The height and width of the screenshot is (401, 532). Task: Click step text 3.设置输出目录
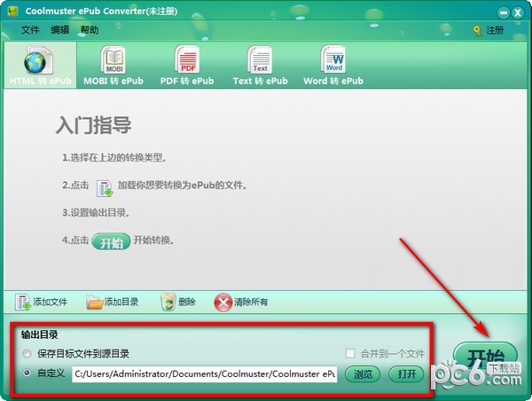tap(96, 213)
